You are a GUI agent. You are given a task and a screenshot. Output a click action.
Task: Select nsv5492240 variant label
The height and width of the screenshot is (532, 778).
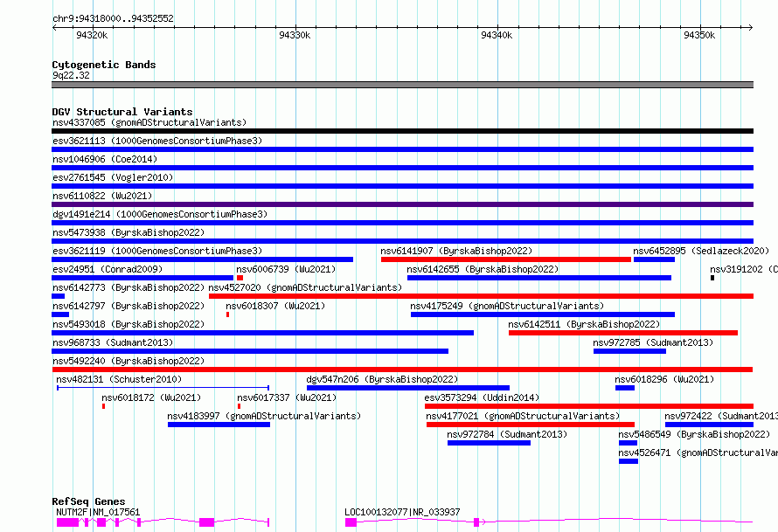click(129, 361)
